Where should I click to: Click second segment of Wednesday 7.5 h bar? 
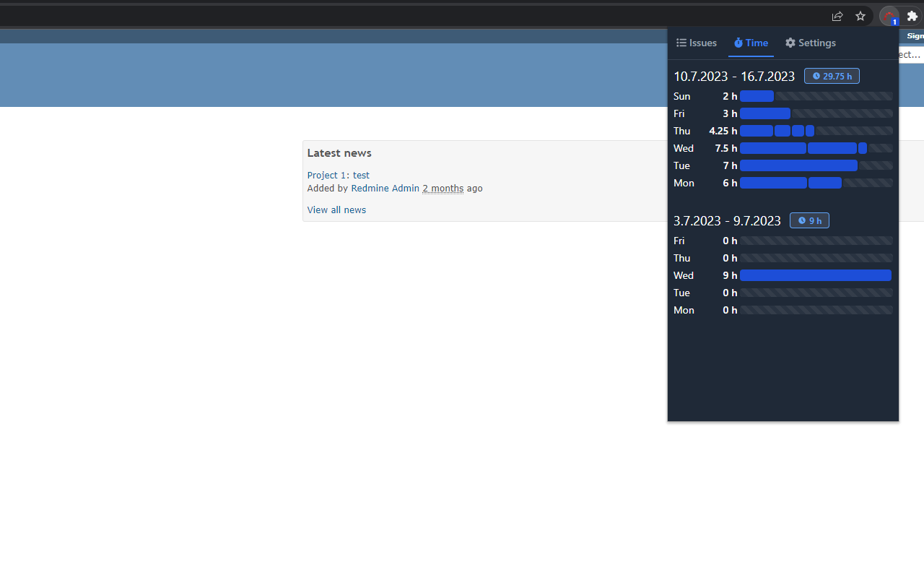(832, 148)
